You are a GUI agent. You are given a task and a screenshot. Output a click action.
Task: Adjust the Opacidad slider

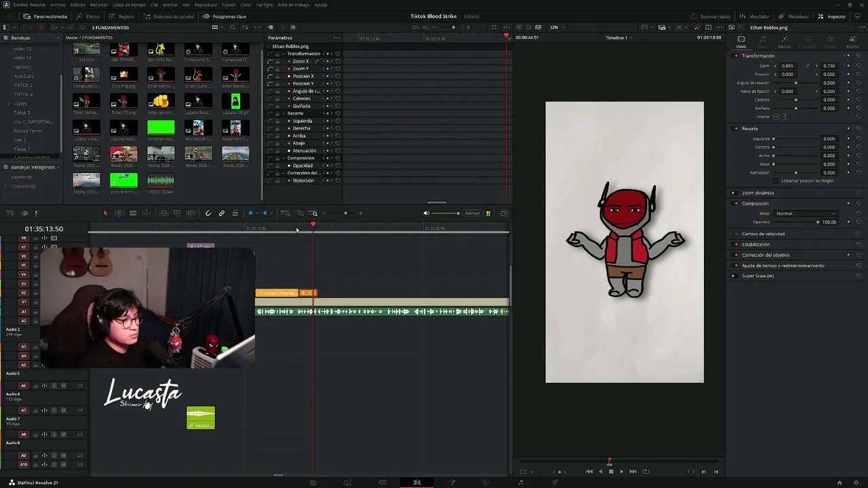coord(795,222)
